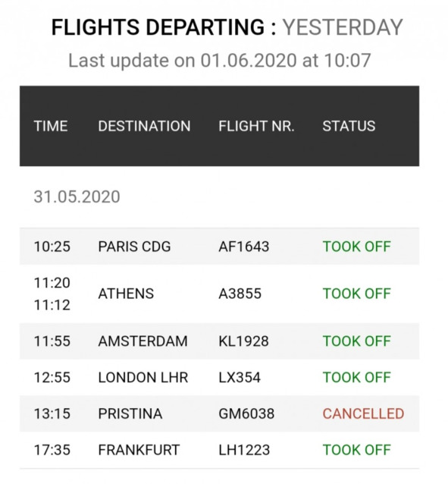Image resolution: width=448 pixels, height=484 pixels.
Task: Open the PARIS CDG flight row
Action: tap(219, 247)
